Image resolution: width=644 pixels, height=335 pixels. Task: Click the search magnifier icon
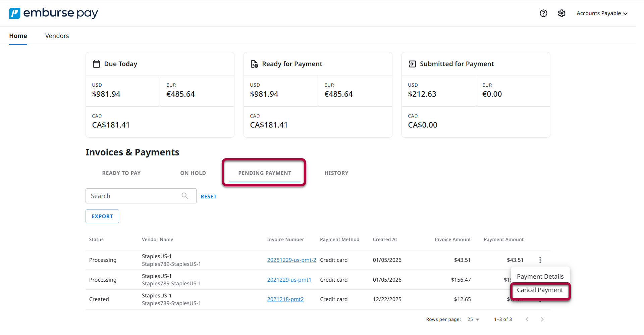point(185,196)
